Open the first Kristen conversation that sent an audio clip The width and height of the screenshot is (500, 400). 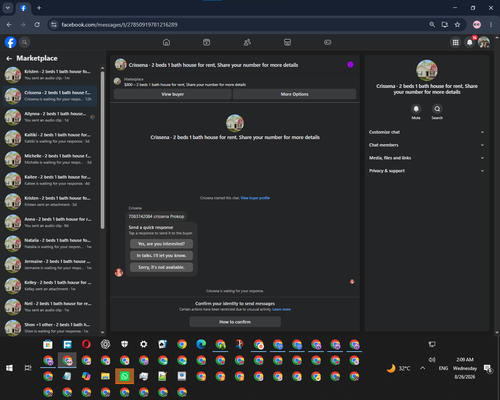coord(50,75)
